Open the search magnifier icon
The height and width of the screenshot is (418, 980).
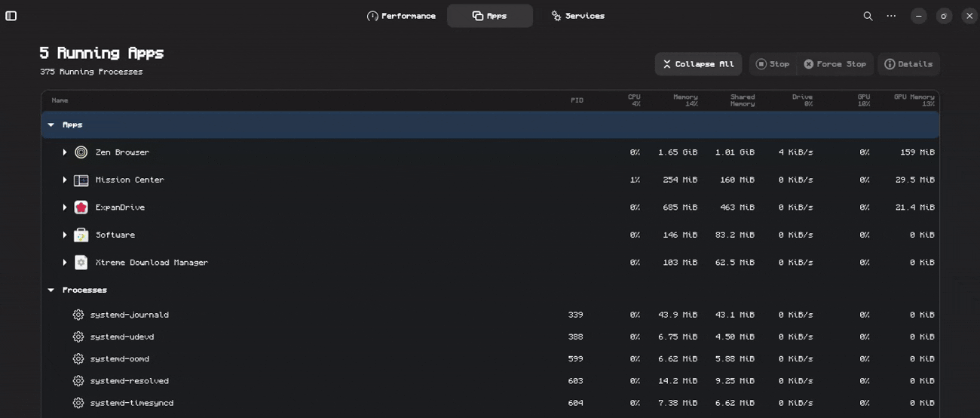[868, 16]
